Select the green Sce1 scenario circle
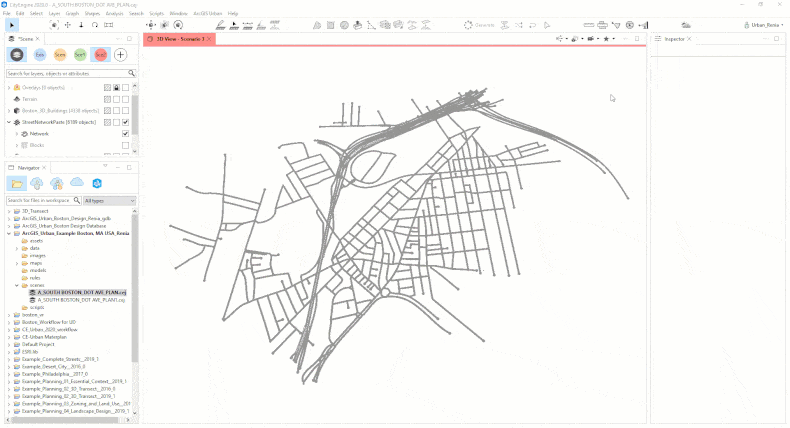 click(x=80, y=54)
